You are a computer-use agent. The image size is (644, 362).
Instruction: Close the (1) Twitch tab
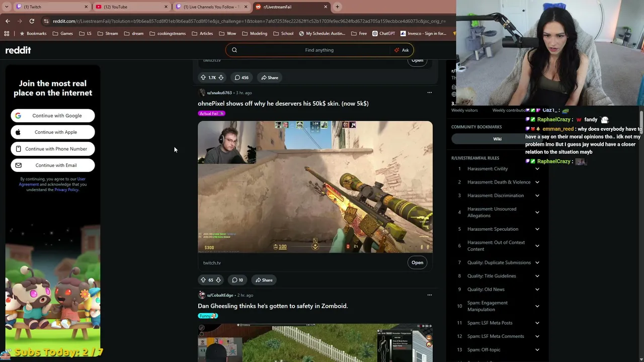click(86, 7)
